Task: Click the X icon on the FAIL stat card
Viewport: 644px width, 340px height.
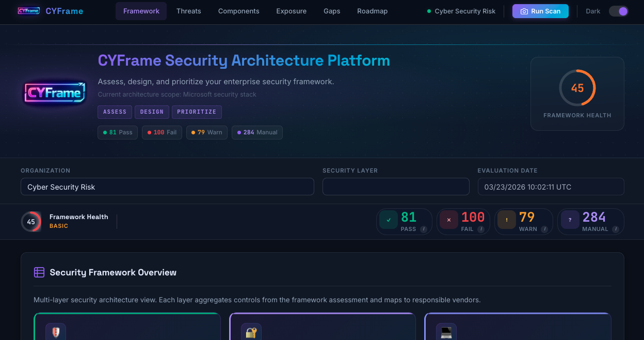Action: coord(448,220)
